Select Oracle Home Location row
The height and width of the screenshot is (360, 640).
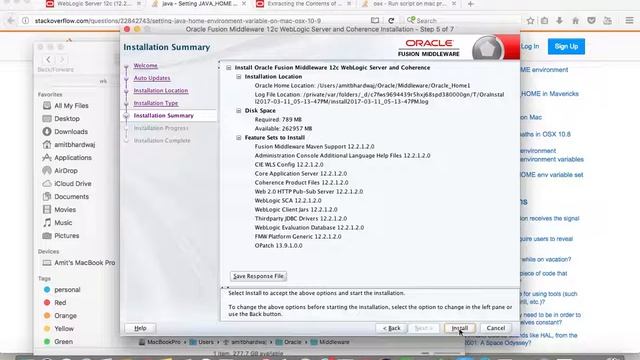pyautogui.click(x=362, y=86)
